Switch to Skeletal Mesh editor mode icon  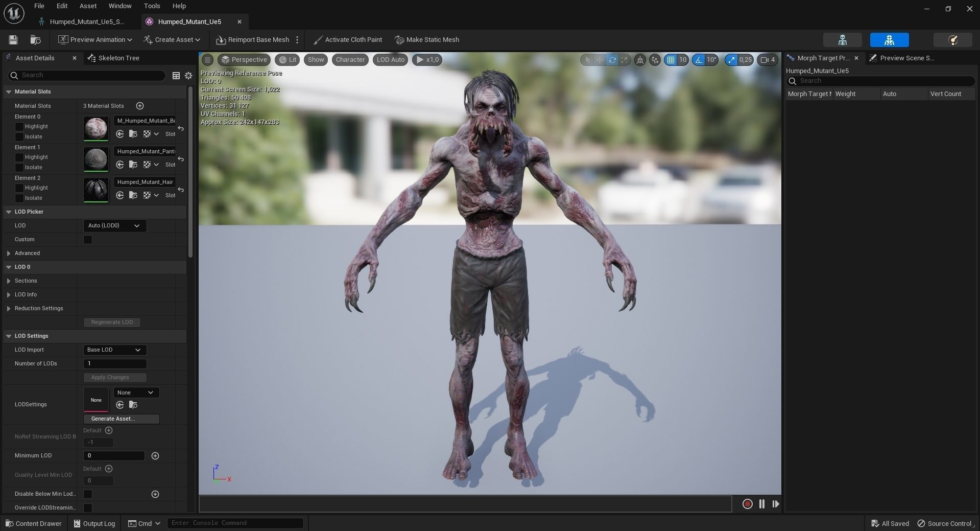[889, 40]
